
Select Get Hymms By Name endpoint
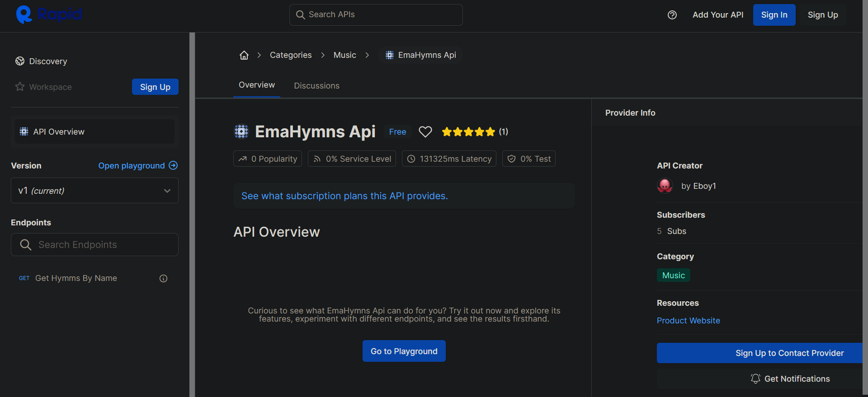tap(76, 278)
